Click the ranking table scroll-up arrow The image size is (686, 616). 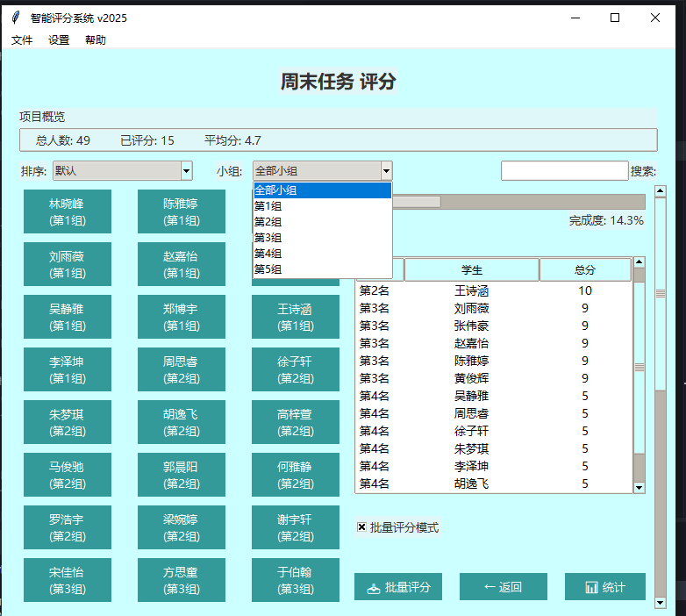(x=640, y=262)
